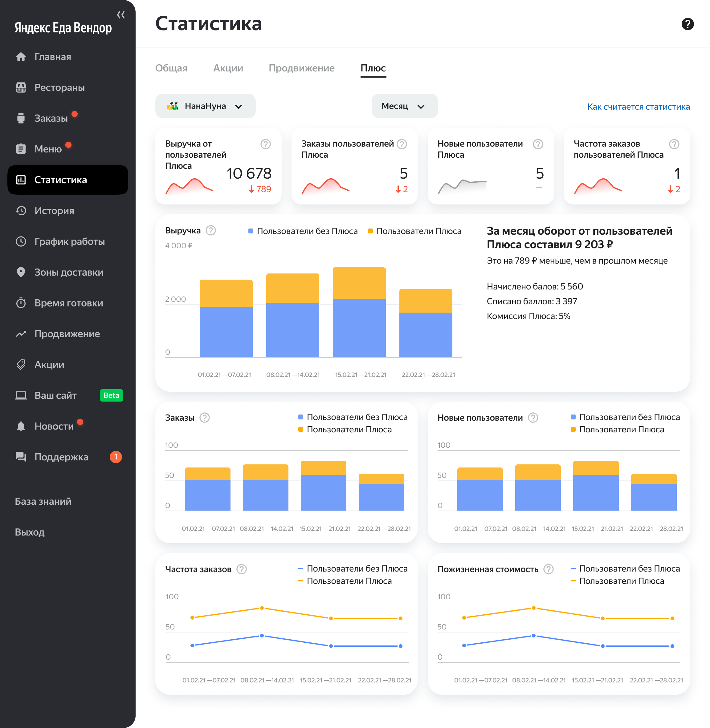This screenshot has width=710, height=728.
Task: Click the 22.02.21—28.02.21 bar in Выручка chart
Action: click(x=426, y=323)
